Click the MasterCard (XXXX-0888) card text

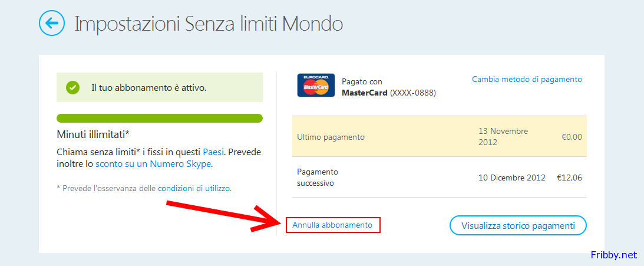pos(389,93)
